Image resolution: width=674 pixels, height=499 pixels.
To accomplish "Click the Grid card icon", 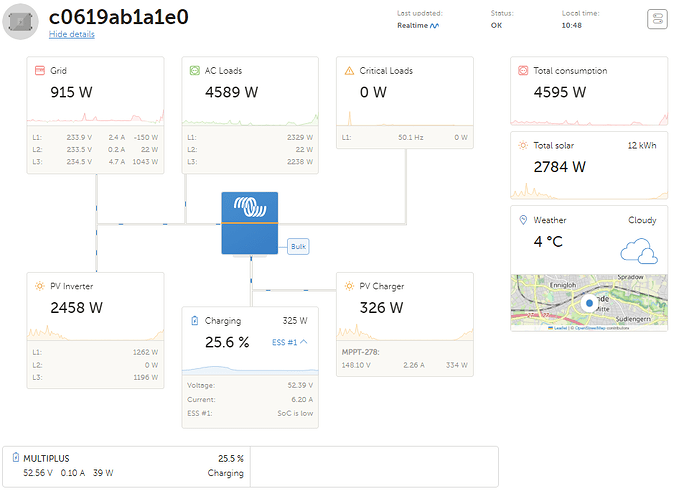I will click(40, 70).
